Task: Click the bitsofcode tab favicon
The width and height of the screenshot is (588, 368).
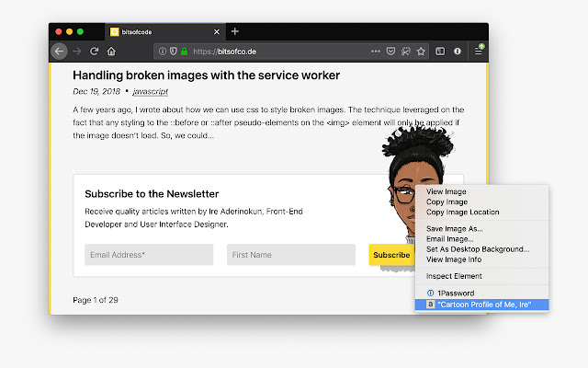Action: (x=114, y=32)
